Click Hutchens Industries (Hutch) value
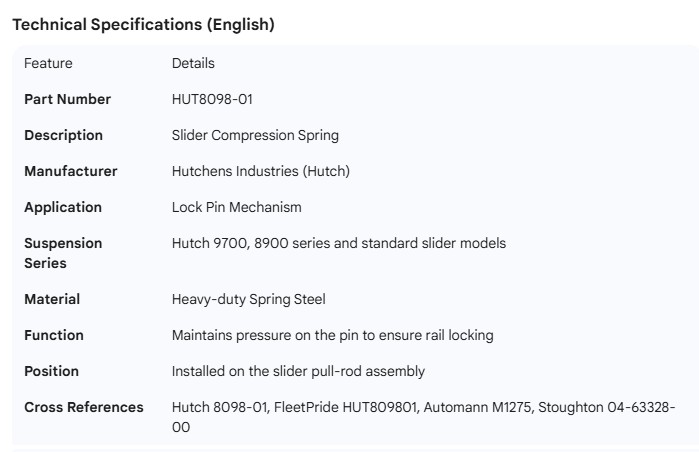Image resolution: width=699 pixels, height=452 pixels. coord(260,171)
